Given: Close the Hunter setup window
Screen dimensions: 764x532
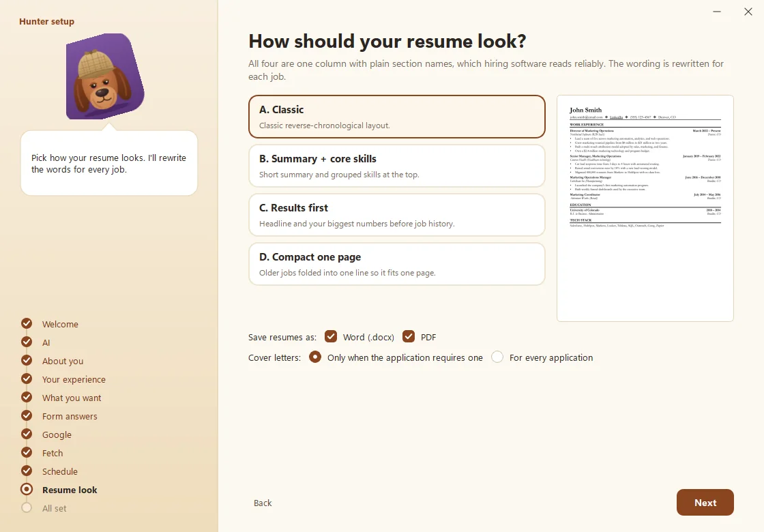Looking at the screenshot, I should point(748,12).
